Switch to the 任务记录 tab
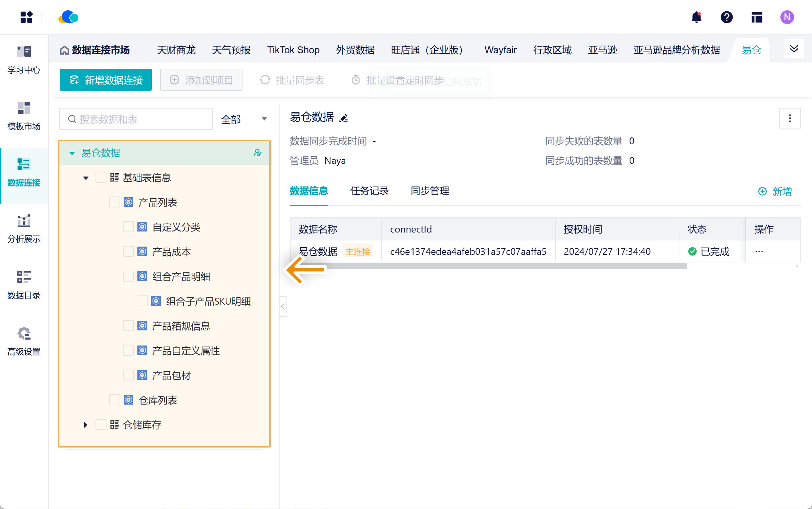The image size is (812, 509). (x=369, y=191)
